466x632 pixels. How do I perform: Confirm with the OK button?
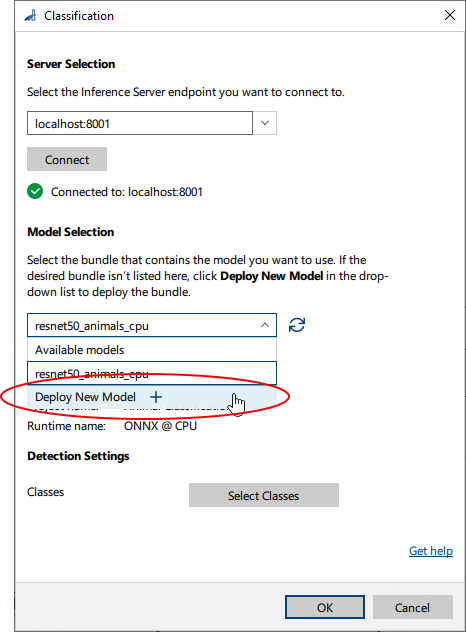[x=325, y=607]
